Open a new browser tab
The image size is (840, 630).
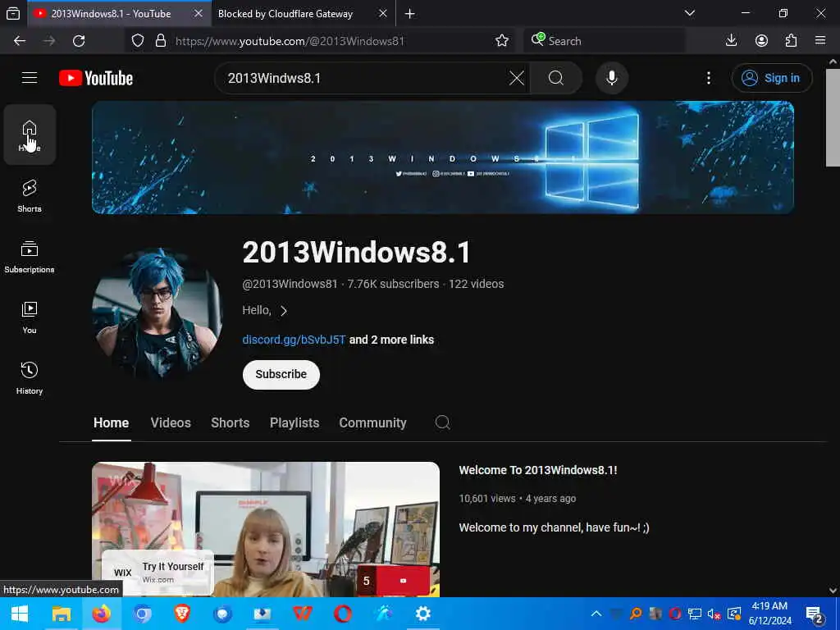click(x=410, y=13)
